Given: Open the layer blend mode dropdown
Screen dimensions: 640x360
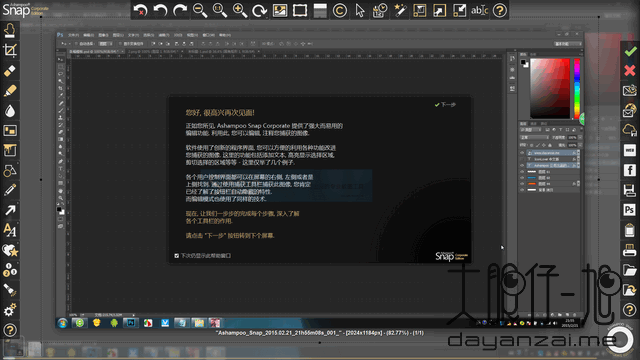Looking at the screenshot, I should (534, 138).
